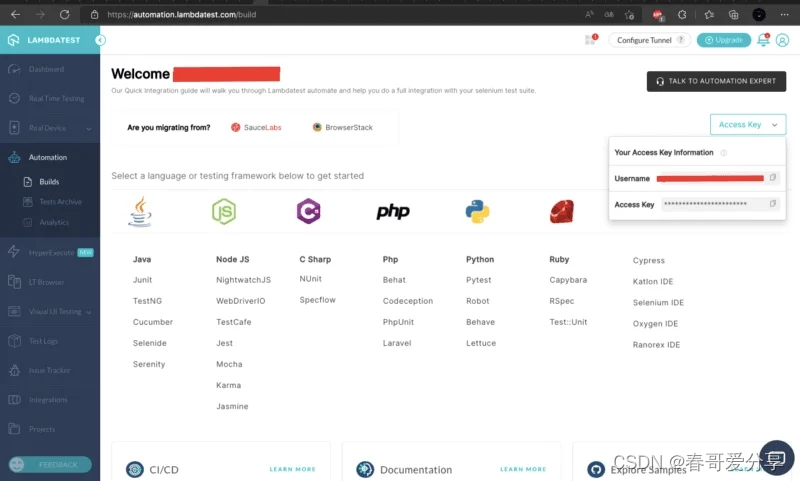Open Issue Tracker in the sidebar
Screen dimensions: 800x481
tap(50, 370)
